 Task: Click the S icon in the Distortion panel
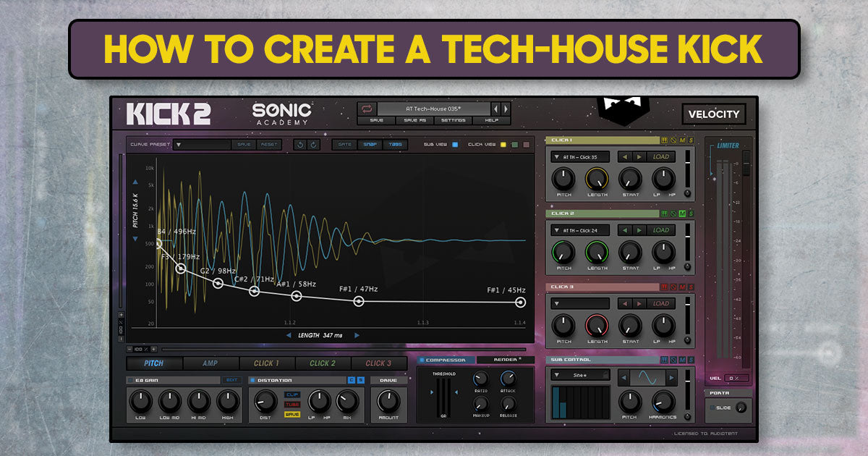360,381
